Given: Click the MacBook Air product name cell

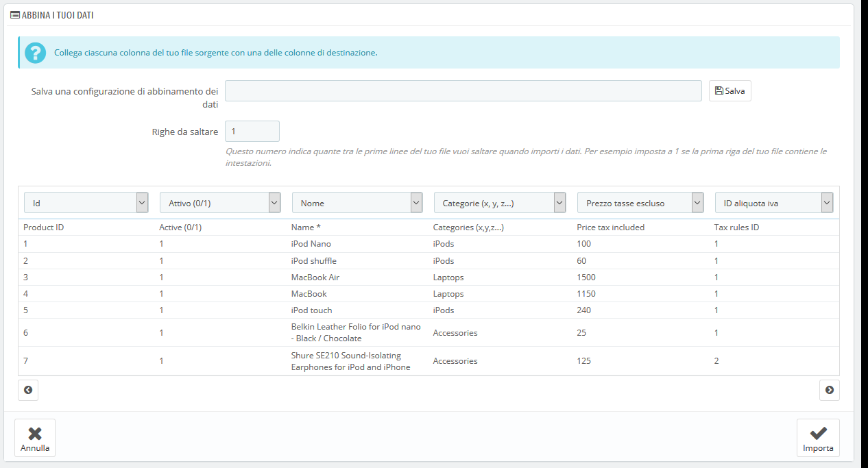Looking at the screenshot, I should [315, 278].
